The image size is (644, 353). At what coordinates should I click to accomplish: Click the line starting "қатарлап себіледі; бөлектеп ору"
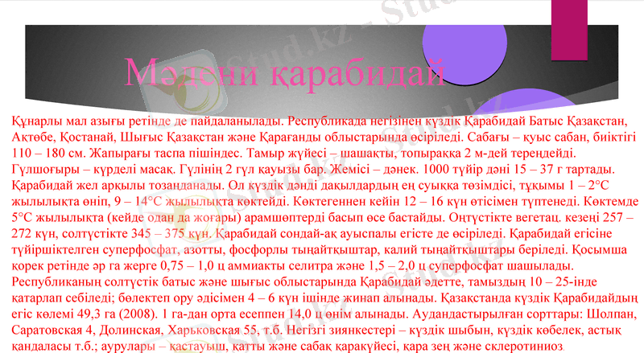click(325, 298)
